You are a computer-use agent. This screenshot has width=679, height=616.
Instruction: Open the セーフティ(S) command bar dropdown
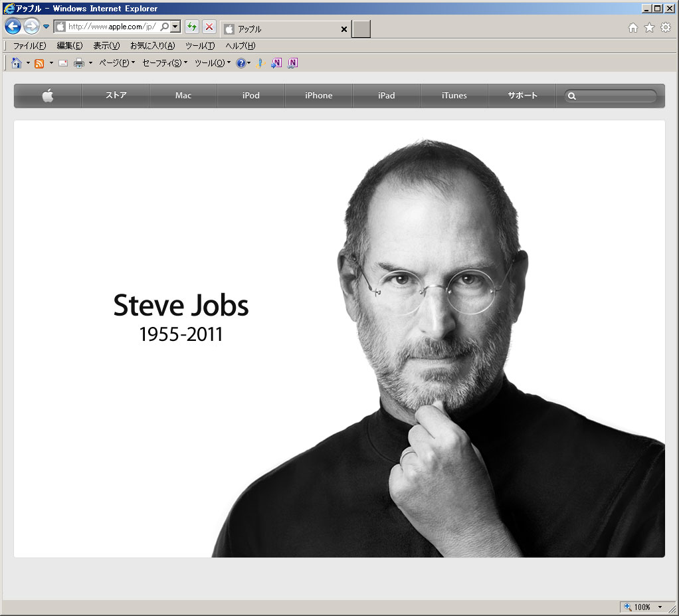tap(165, 63)
